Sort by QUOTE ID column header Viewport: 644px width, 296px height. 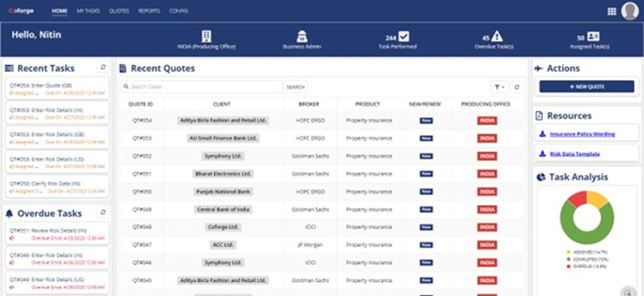pyautogui.click(x=141, y=104)
